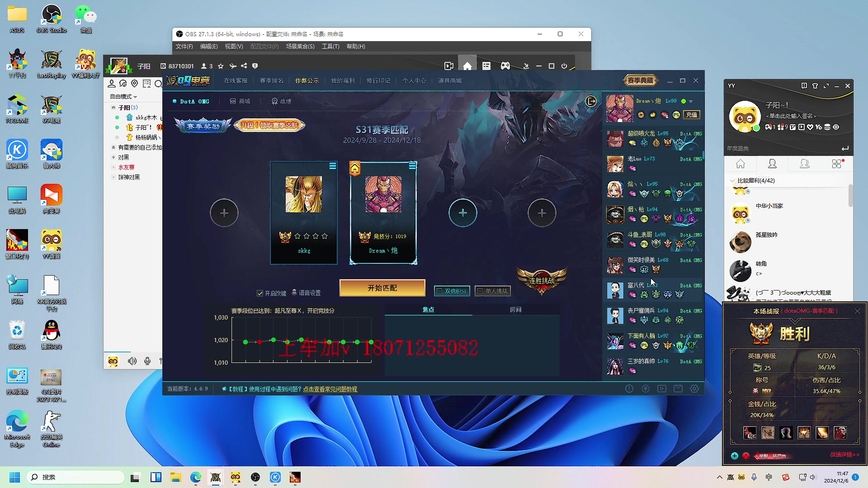
Task: Click the video playback icon in the status bar
Action: click(x=662, y=389)
